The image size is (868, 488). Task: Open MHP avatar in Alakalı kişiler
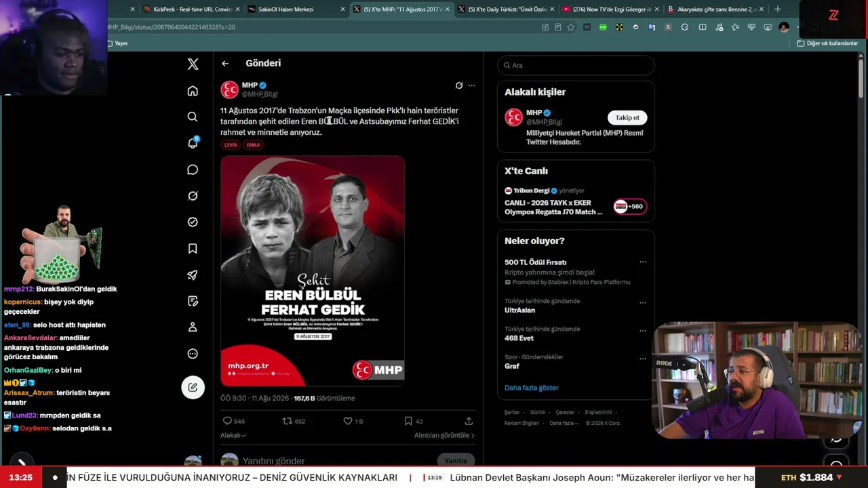[x=513, y=117]
